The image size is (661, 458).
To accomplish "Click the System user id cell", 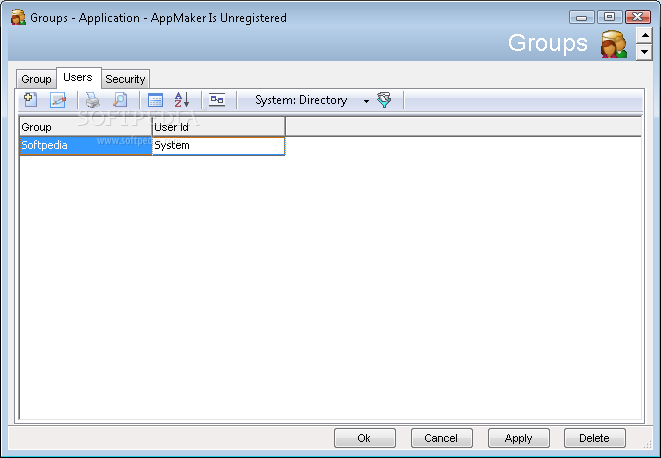I will click(218, 145).
